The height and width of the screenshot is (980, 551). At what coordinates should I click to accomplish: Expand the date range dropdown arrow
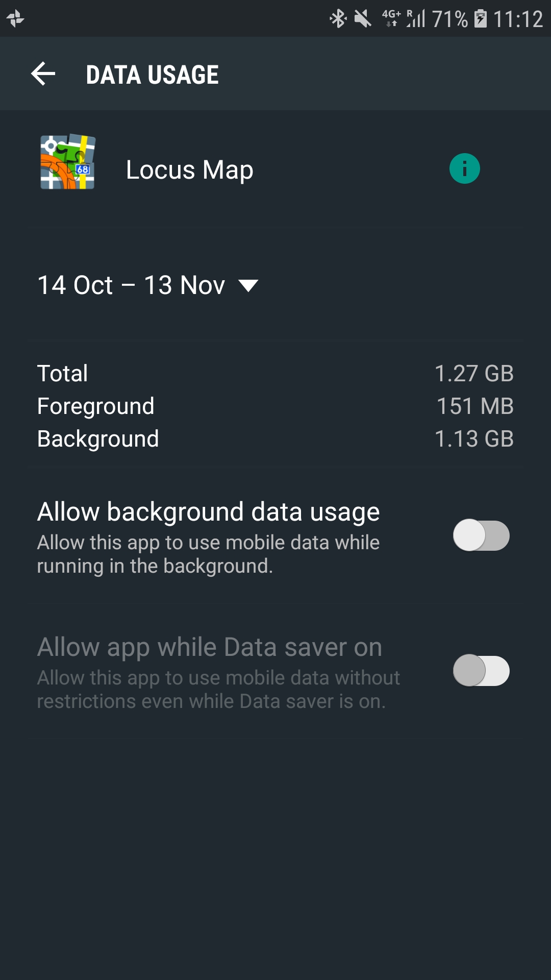[x=248, y=285]
